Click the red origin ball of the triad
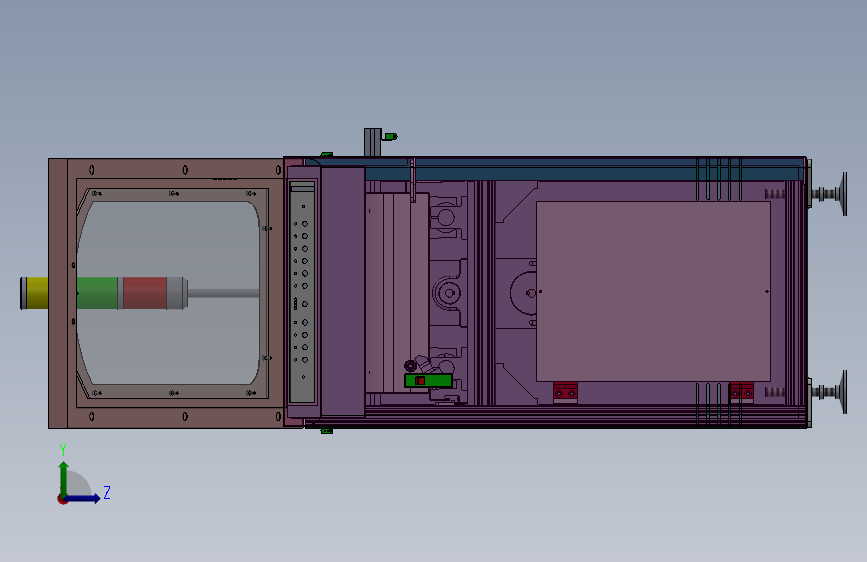This screenshot has width=867, height=562. pos(62,499)
